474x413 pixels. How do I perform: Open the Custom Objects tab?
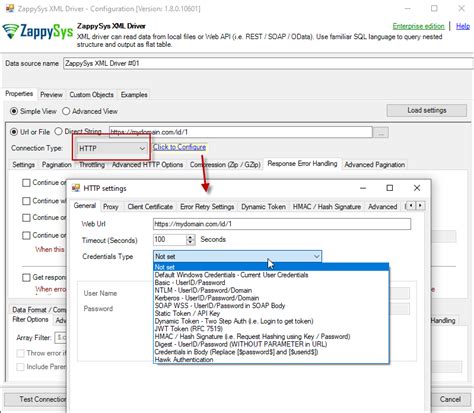pyautogui.click(x=92, y=95)
